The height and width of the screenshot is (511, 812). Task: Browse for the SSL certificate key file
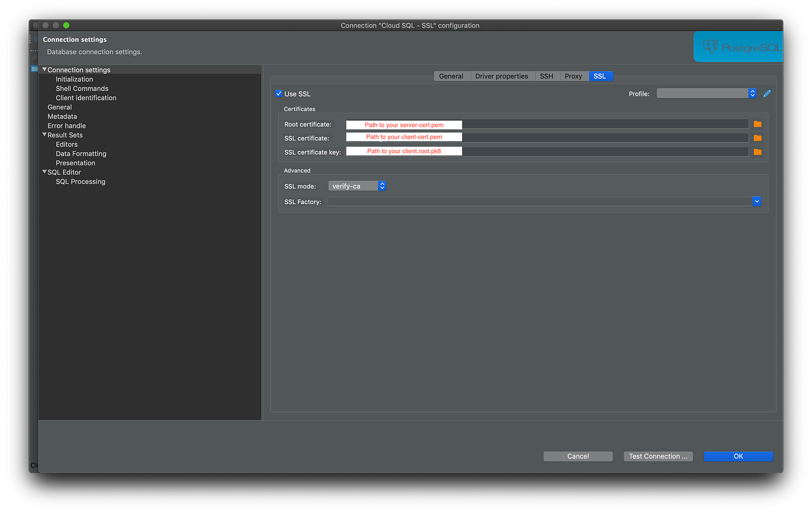pyautogui.click(x=757, y=151)
